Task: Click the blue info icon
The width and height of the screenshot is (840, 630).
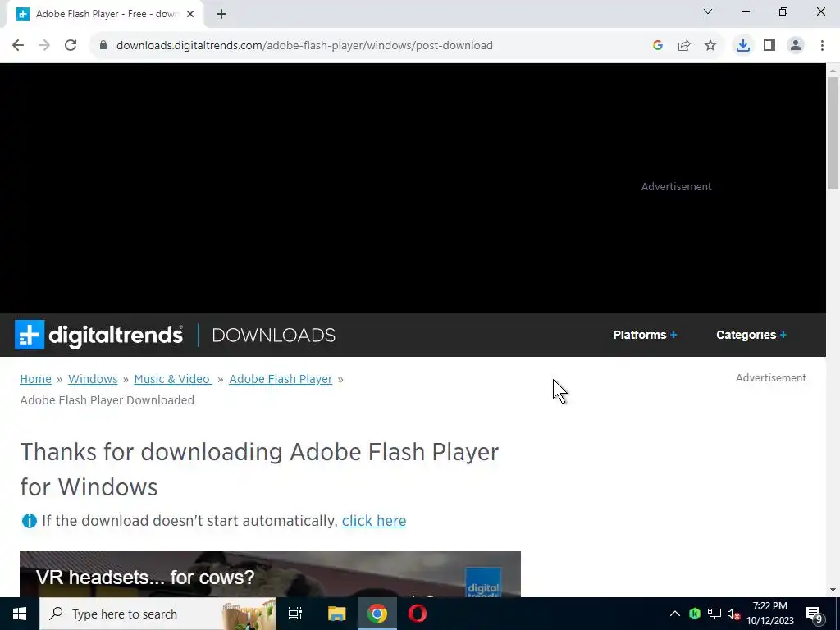Action: (x=29, y=521)
